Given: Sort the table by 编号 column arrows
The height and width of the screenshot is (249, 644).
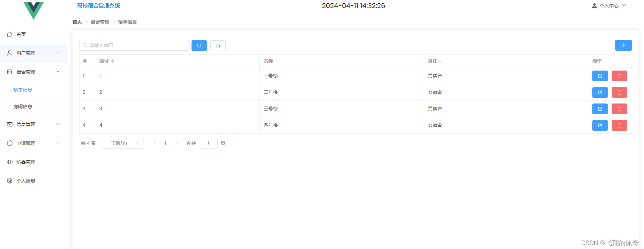Looking at the screenshot, I should click(x=113, y=61).
